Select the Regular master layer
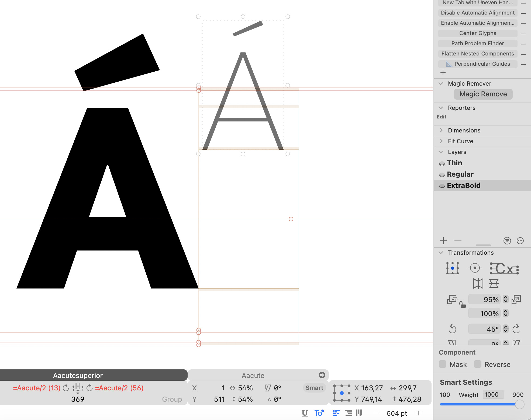Image resolution: width=531 pixels, height=420 pixels. (x=460, y=174)
